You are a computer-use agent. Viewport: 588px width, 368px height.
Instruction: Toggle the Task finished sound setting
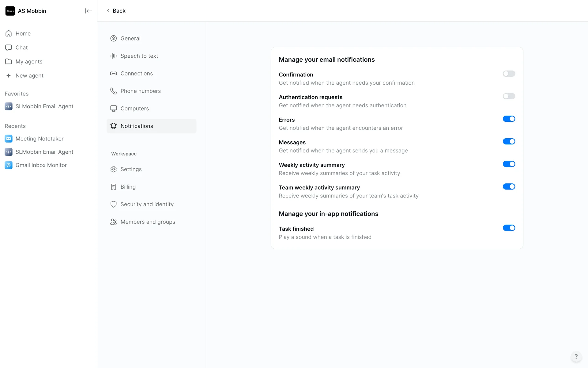[509, 228]
